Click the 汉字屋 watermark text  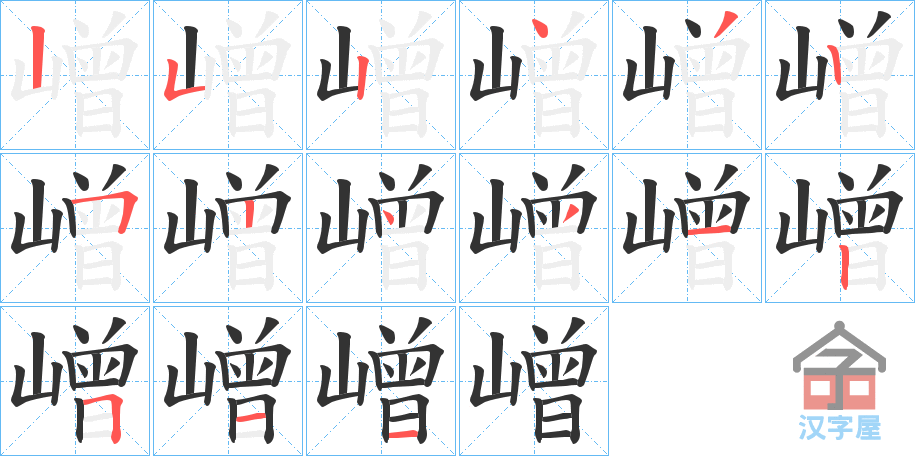point(839,427)
